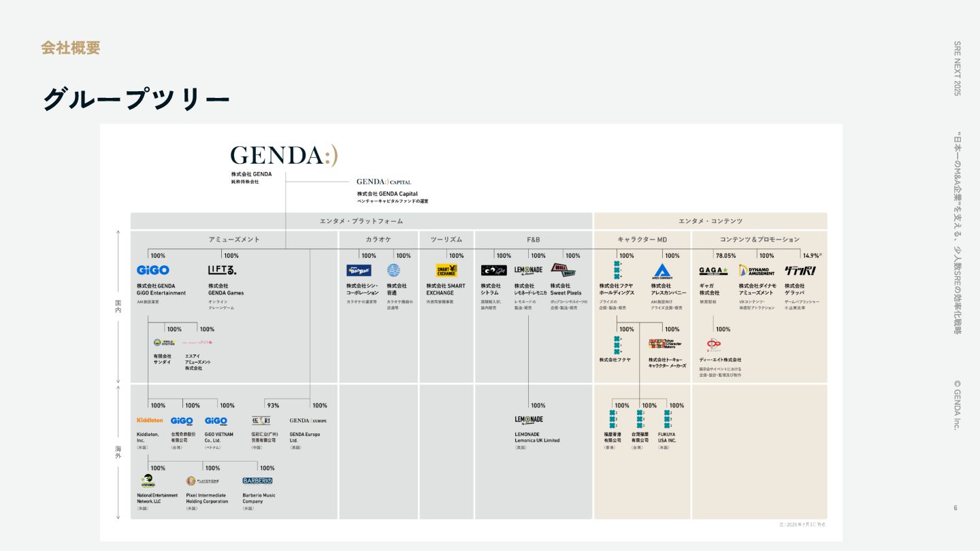The height and width of the screenshot is (551, 980).
Task: Select the コンテンツ＆プロモーション column heading
Action: (760, 239)
